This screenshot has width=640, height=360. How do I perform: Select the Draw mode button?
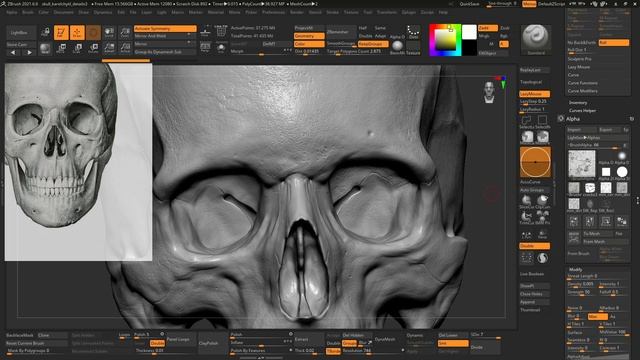(77, 32)
